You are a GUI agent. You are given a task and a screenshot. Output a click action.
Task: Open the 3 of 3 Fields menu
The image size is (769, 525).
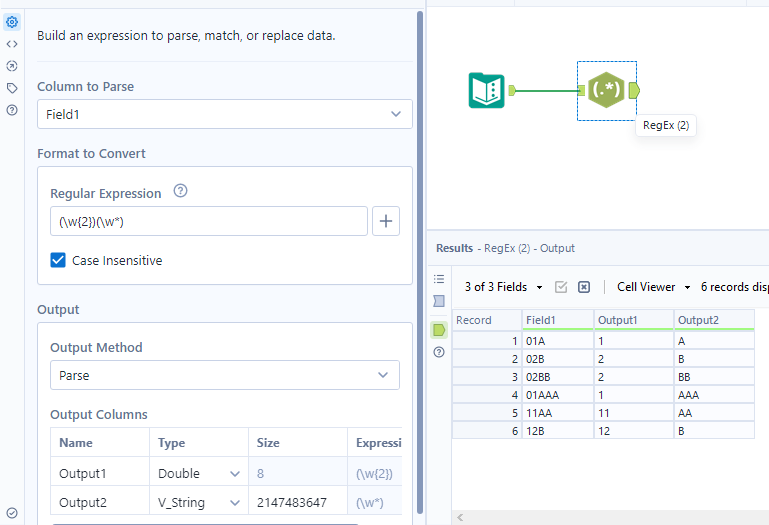point(503,287)
